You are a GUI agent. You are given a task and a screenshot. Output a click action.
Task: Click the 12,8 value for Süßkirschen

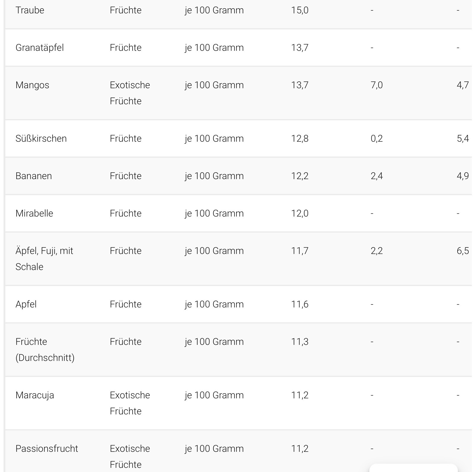(x=300, y=138)
